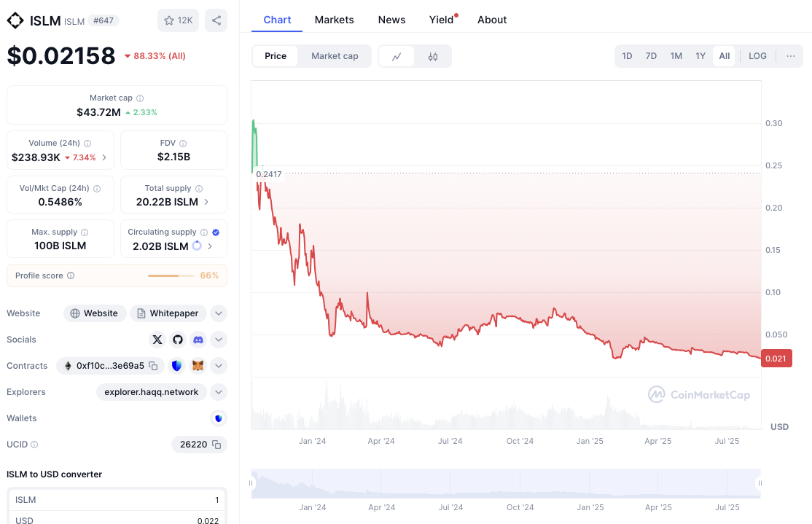812x524 pixels.
Task: Click the 88.33% (All) price change text
Action: [160, 56]
